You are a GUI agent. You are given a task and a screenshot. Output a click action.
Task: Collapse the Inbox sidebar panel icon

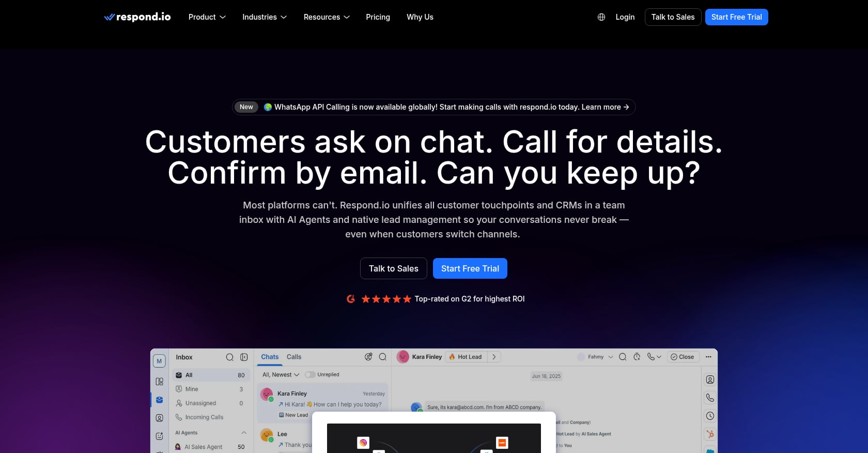click(x=244, y=357)
